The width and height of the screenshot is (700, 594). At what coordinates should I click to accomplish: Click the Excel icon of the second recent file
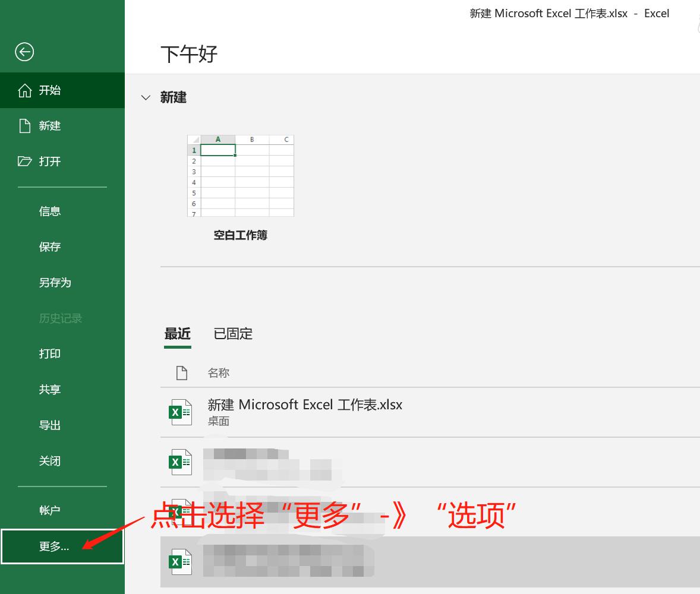(x=181, y=462)
